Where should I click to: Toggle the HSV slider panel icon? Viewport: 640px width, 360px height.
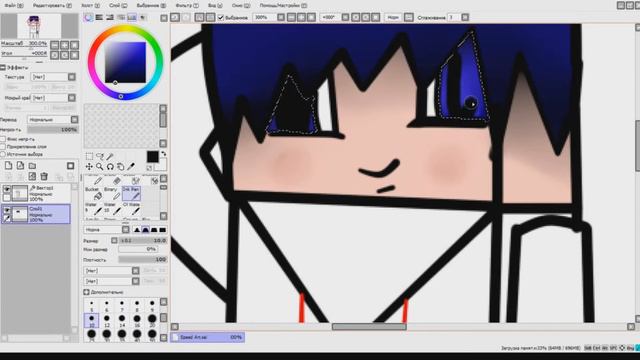110,18
